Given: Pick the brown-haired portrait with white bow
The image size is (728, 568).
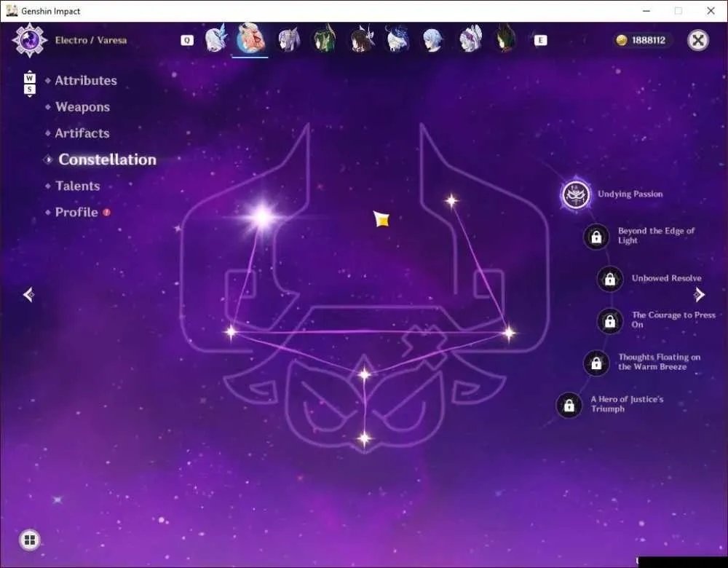Looking at the screenshot, I should [x=362, y=39].
